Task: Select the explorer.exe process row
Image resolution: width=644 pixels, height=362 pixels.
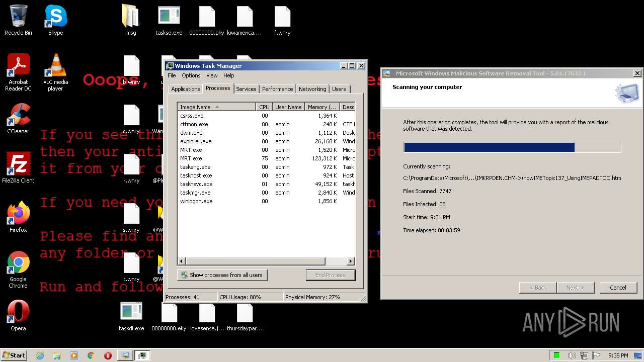Action: coord(266,141)
